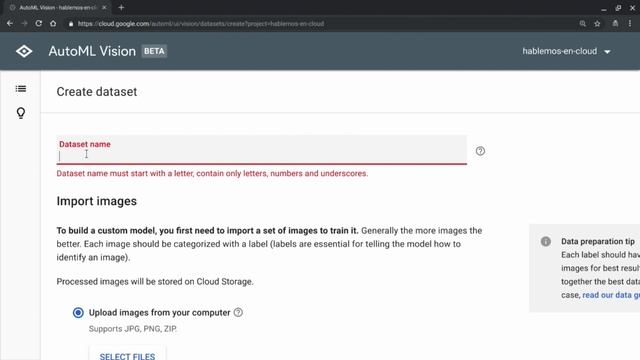Click the Data preparation tip title
The image size is (640, 360).
598,241
